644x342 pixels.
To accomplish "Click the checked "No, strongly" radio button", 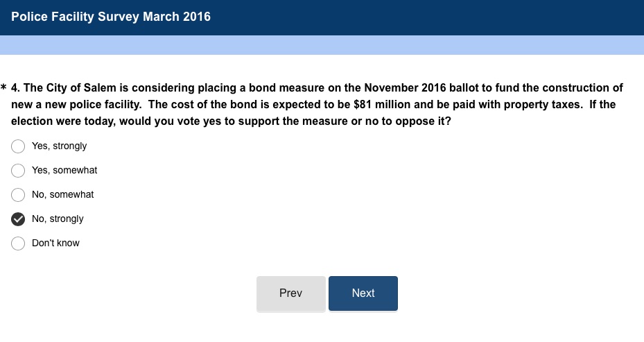I will click(18, 219).
